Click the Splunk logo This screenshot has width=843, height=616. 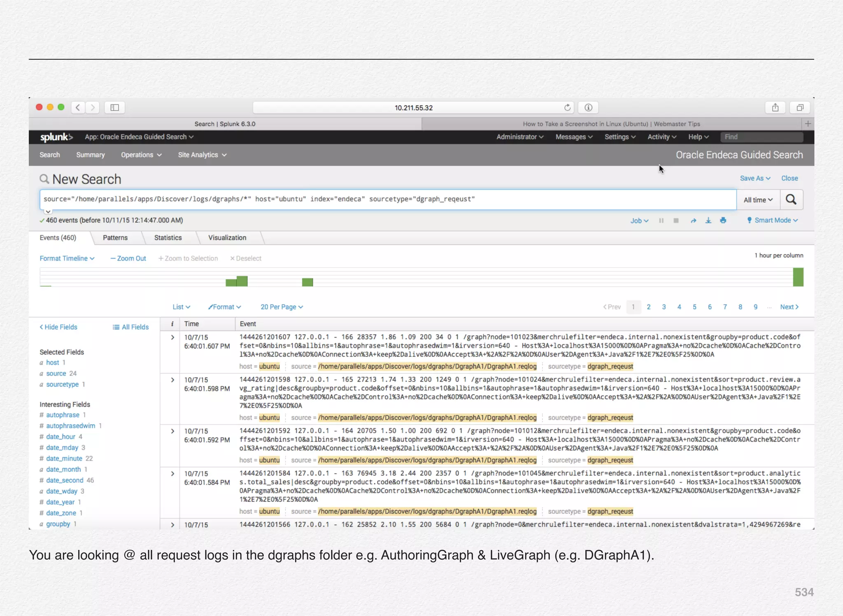pos(56,137)
